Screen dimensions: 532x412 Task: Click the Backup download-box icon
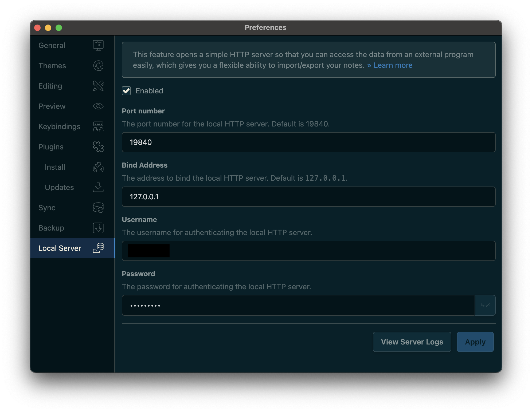(x=98, y=228)
